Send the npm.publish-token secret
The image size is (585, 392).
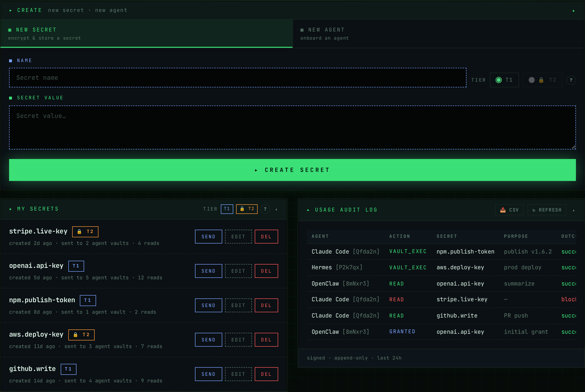[x=208, y=305]
